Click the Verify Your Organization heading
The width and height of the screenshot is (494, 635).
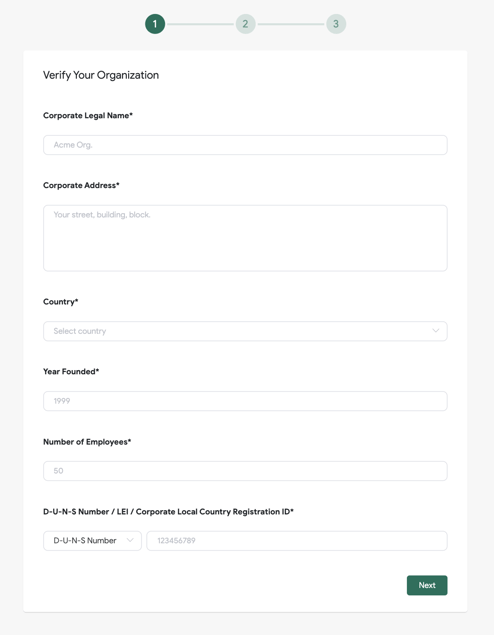tap(101, 75)
